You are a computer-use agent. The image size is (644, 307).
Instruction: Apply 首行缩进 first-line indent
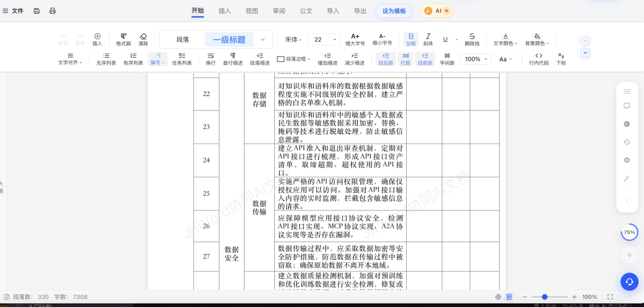(x=233, y=59)
